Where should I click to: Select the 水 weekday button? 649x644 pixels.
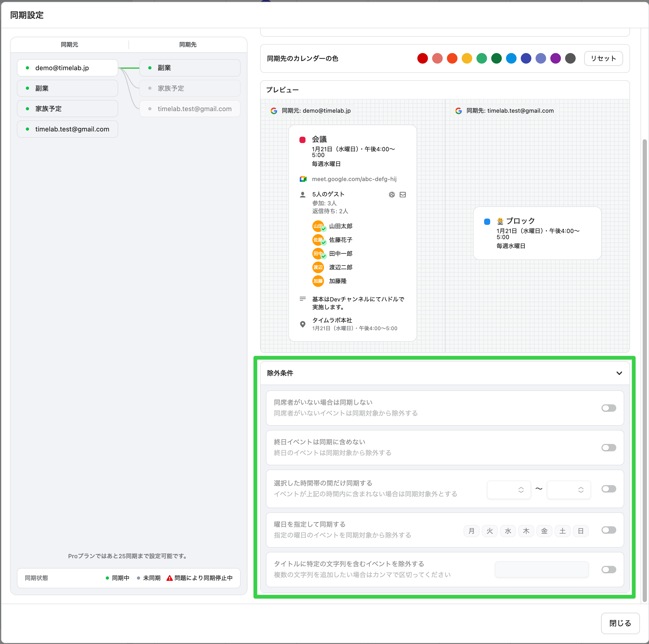(x=508, y=531)
